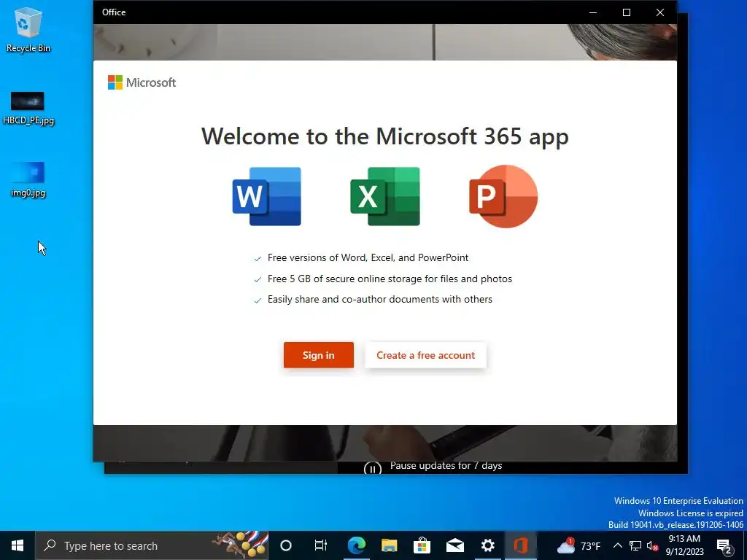The image size is (747, 560).
Task: Click the Microsoft logo in Office window
Action: coord(142,82)
